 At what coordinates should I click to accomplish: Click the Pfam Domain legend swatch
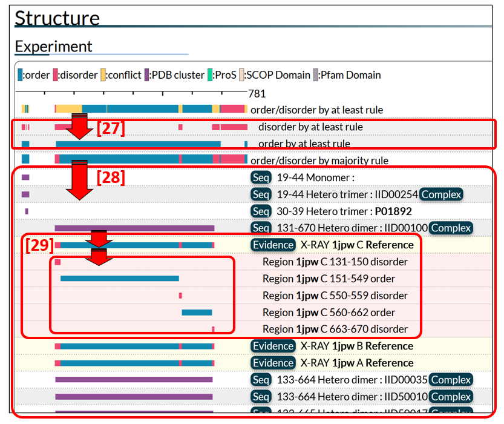point(316,75)
